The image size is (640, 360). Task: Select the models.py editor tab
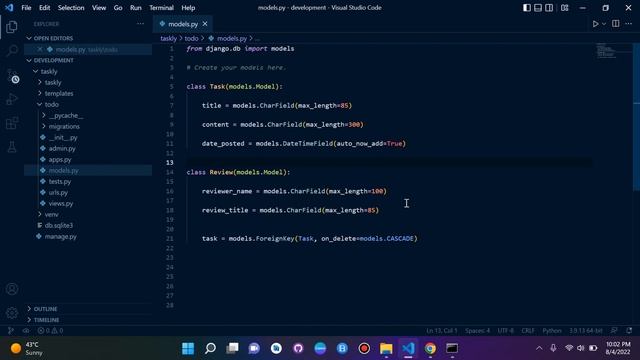183,24
